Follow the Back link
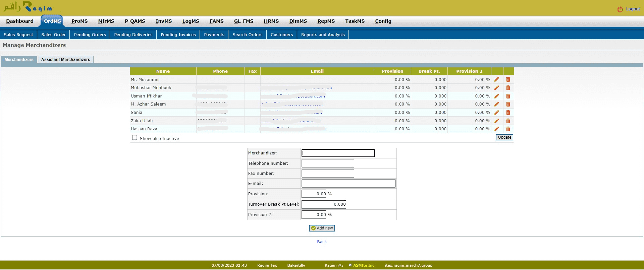644x270 pixels. pos(322,242)
